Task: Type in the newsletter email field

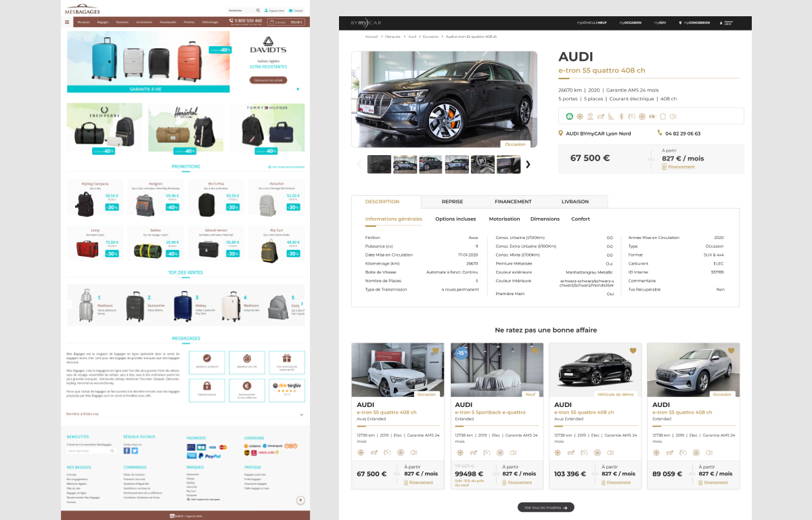Action: [88, 450]
